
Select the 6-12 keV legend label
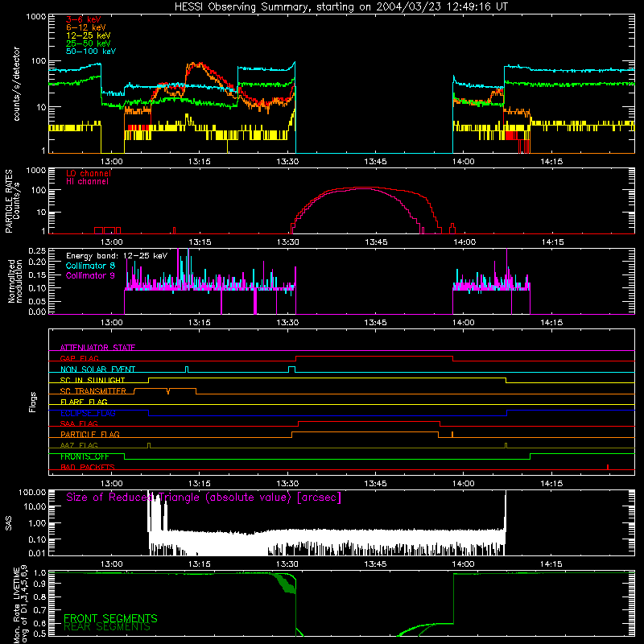[x=85, y=27]
